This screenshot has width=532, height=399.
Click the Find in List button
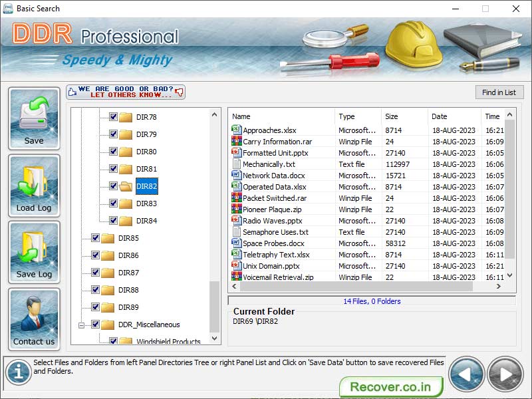coord(499,92)
